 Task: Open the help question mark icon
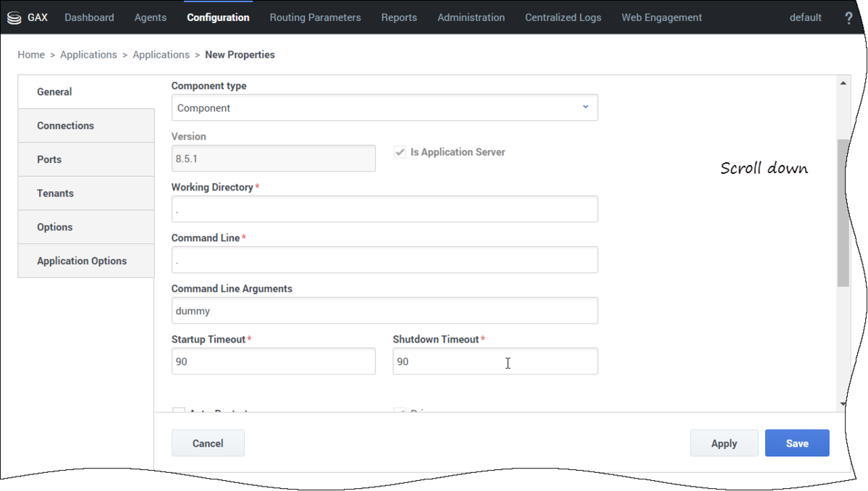[x=848, y=17]
